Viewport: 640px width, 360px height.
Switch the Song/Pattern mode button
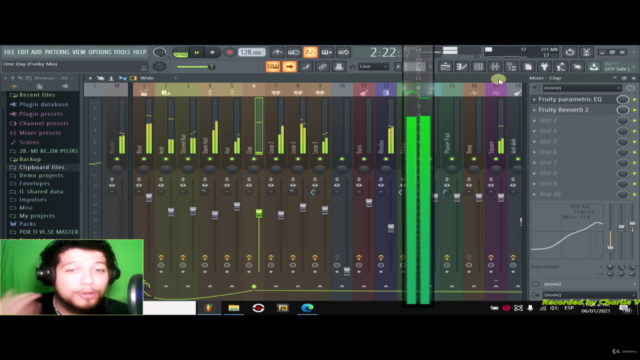coord(180,53)
